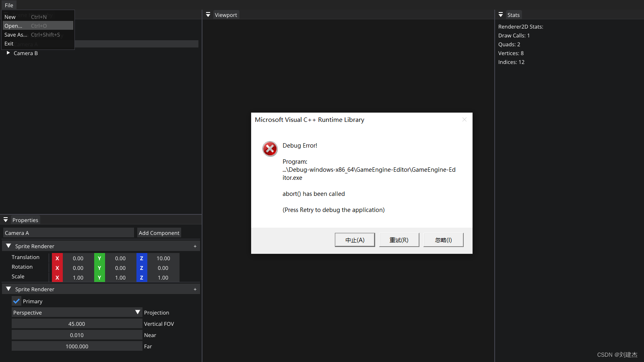Click the blue Z button in the Rotation row
Viewport: 644px width, 362px height.
(142, 268)
